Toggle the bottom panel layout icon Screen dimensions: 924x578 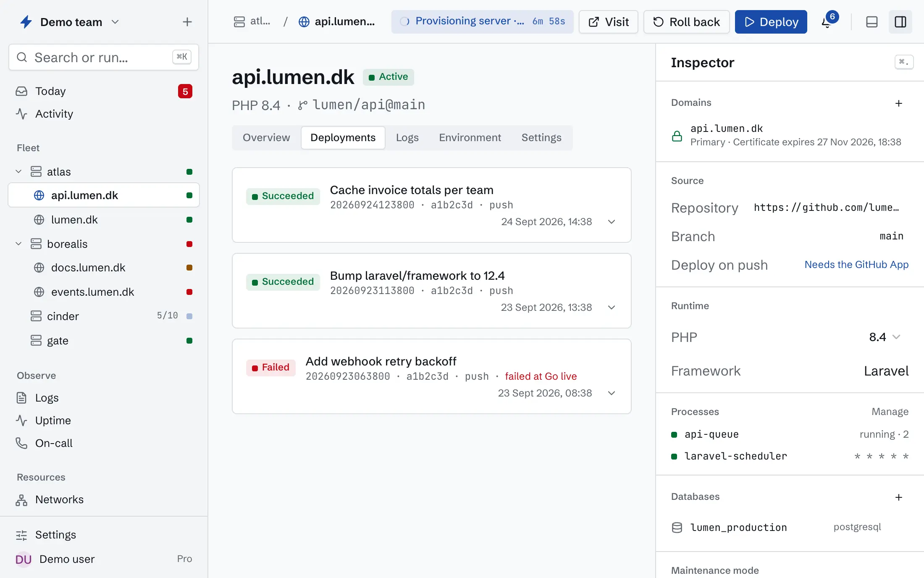pyautogui.click(x=872, y=22)
